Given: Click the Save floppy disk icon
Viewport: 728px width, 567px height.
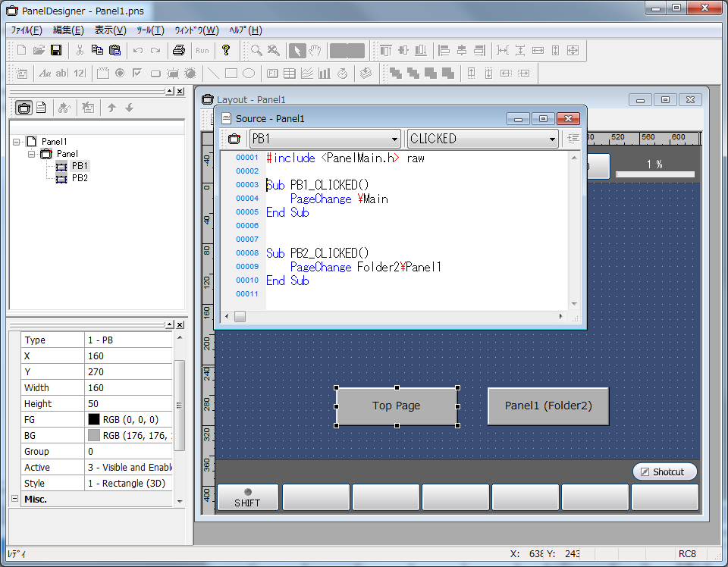Looking at the screenshot, I should click(56, 51).
